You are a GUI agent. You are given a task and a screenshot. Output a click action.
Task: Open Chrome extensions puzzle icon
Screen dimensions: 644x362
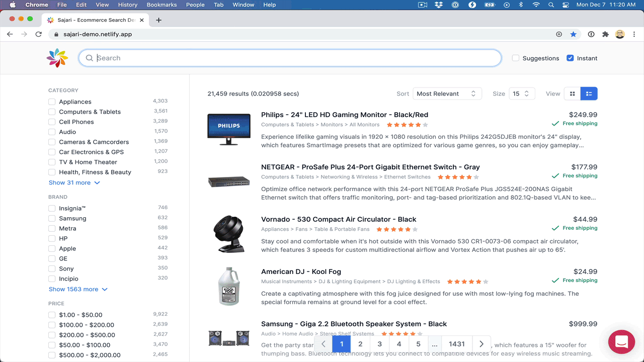pos(606,34)
